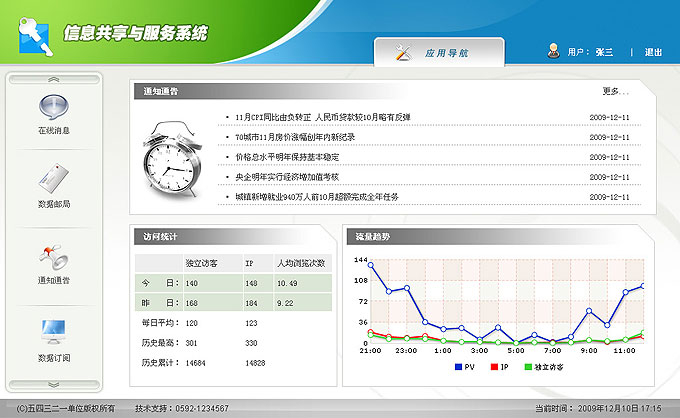Click the blue PV legend swatch

(459, 367)
